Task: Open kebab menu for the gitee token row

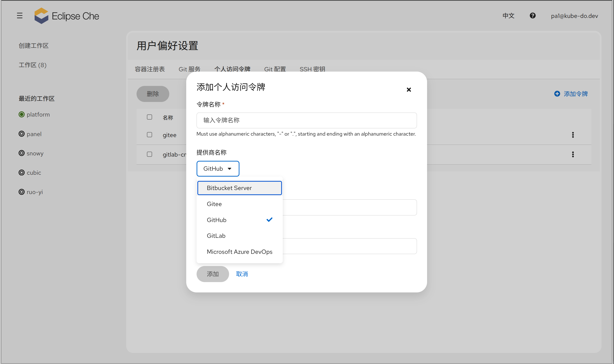Action: [573, 135]
